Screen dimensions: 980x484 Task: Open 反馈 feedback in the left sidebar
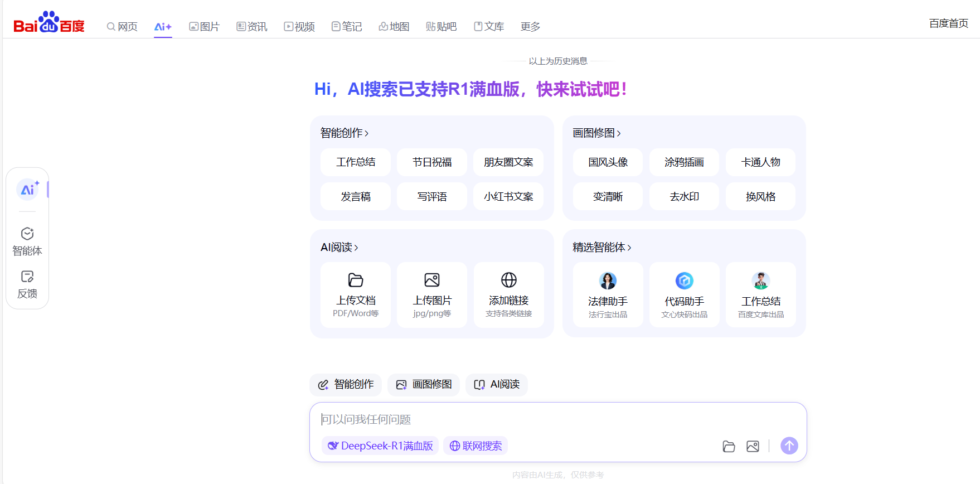click(27, 284)
